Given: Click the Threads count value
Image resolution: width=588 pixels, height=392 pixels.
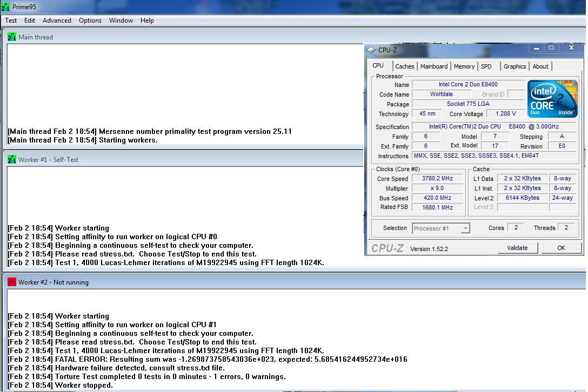Looking at the screenshot, I should [x=566, y=227].
